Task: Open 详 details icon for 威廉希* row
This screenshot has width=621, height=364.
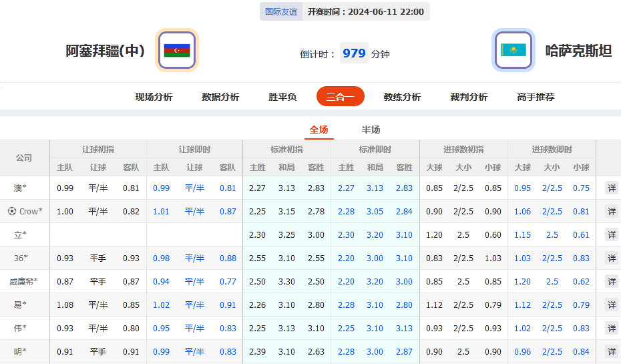Action: [x=611, y=282]
